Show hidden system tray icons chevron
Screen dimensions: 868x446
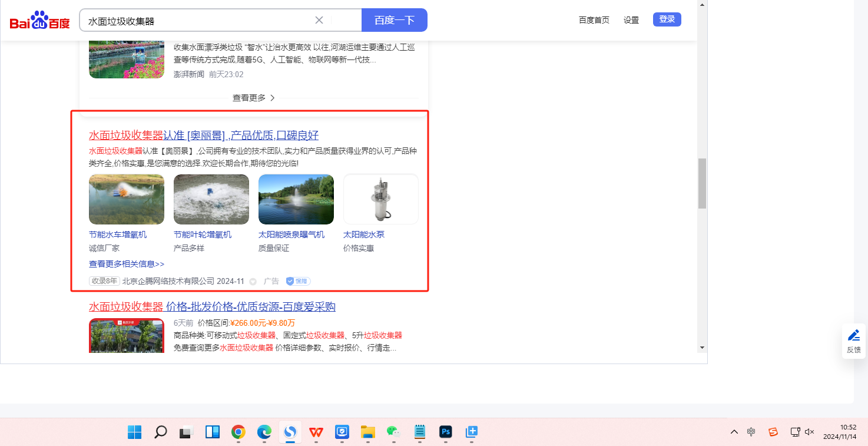point(734,432)
